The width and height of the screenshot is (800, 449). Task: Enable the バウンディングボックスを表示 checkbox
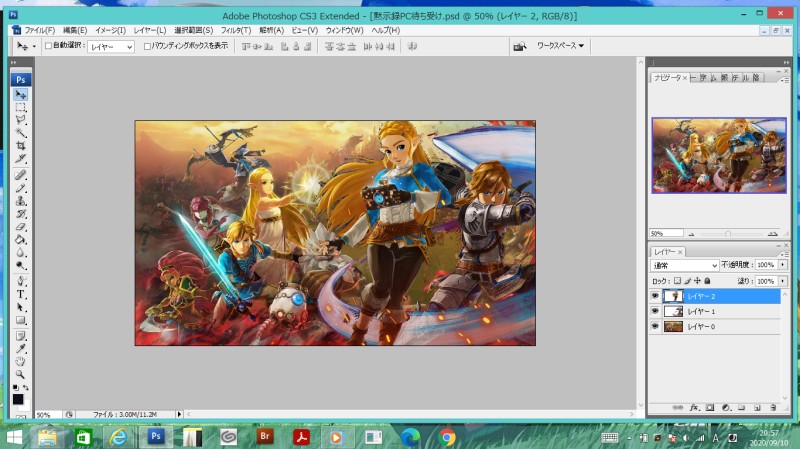(148, 46)
